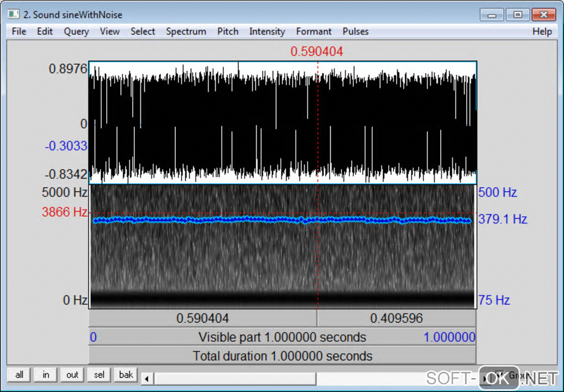564x392 pixels.
Task: Open the Spectrum menu
Action: pyautogui.click(x=186, y=32)
